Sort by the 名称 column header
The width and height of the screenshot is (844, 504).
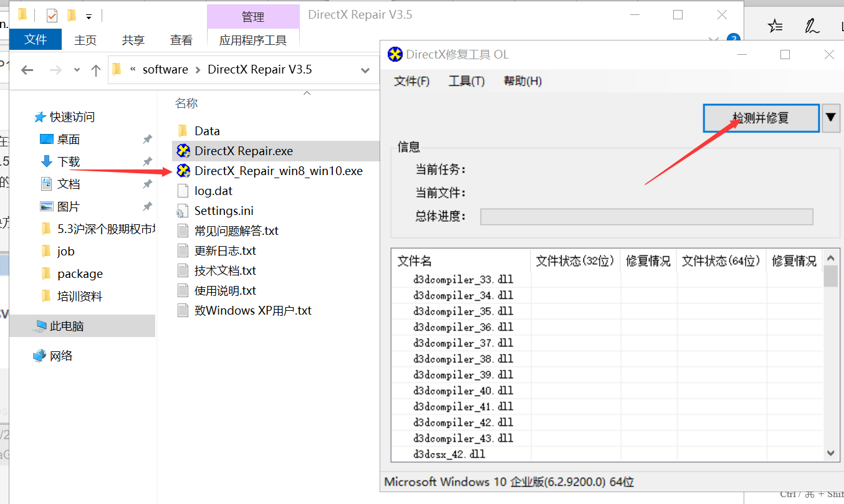click(x=186, y=103)
